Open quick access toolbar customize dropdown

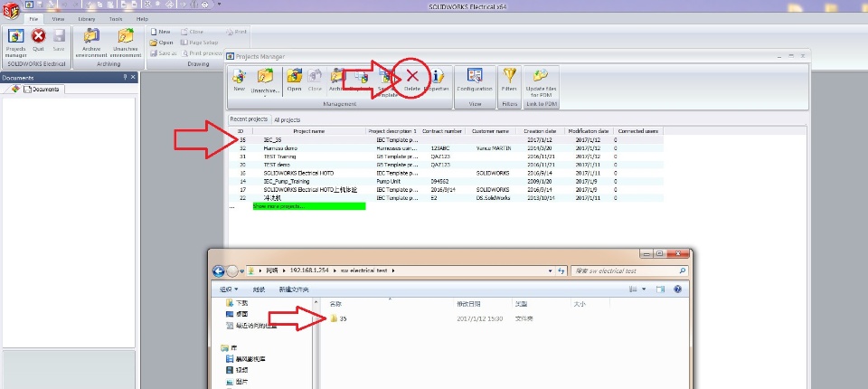pos(219,4)
